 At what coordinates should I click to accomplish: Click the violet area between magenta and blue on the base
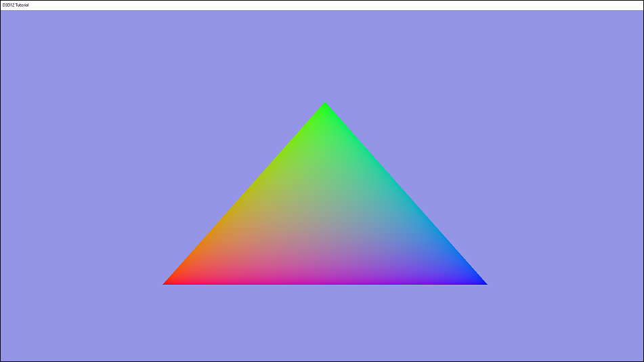click(x=400, y=278)
